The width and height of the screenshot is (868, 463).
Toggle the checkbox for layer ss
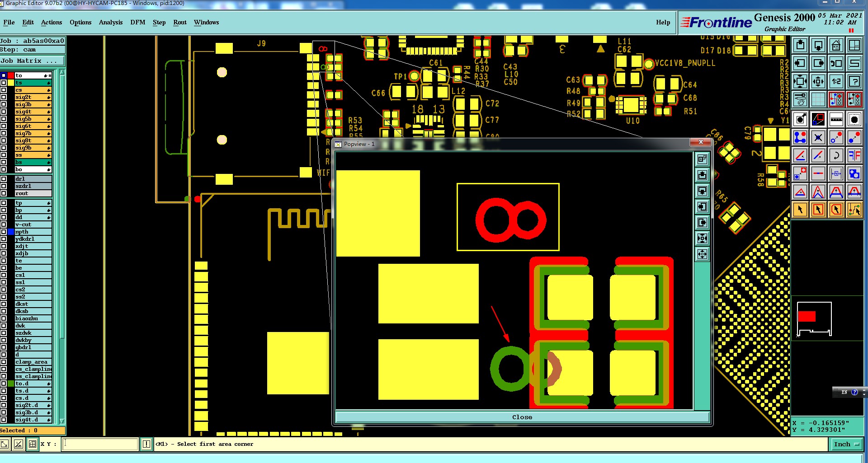tap(4, 155)
